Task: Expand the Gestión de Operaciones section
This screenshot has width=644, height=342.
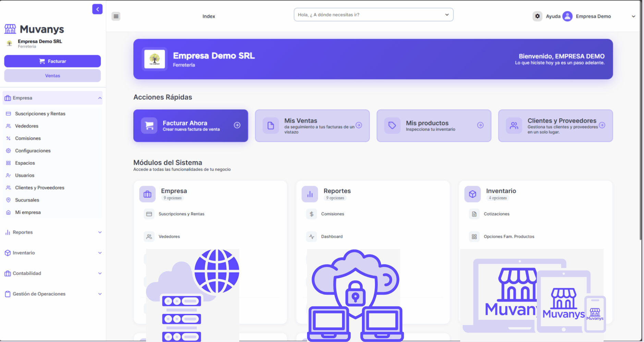Action: pyautogui.click(x=52, y=294)
